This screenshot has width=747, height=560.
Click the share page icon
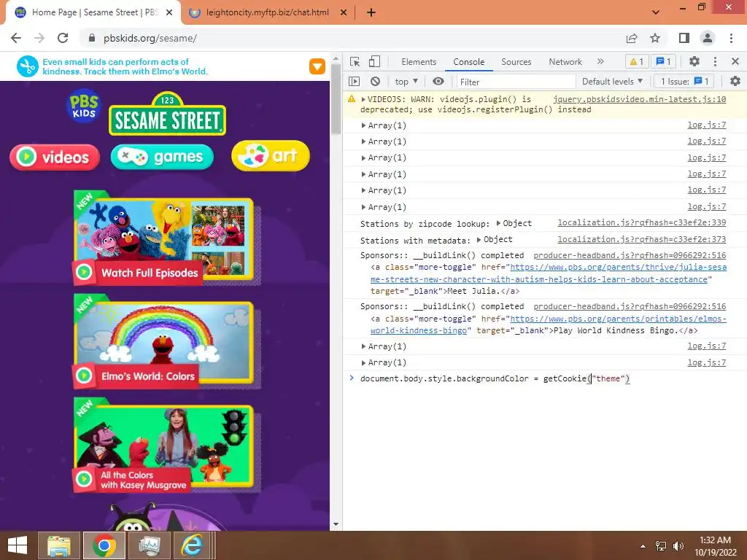632,38
